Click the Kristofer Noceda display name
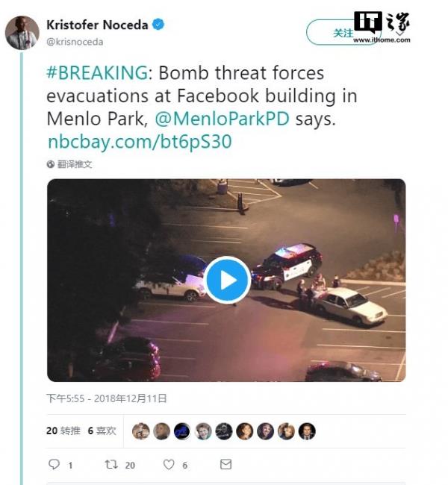This screenshot has height=485, width=448. click(x=97, y=25)
